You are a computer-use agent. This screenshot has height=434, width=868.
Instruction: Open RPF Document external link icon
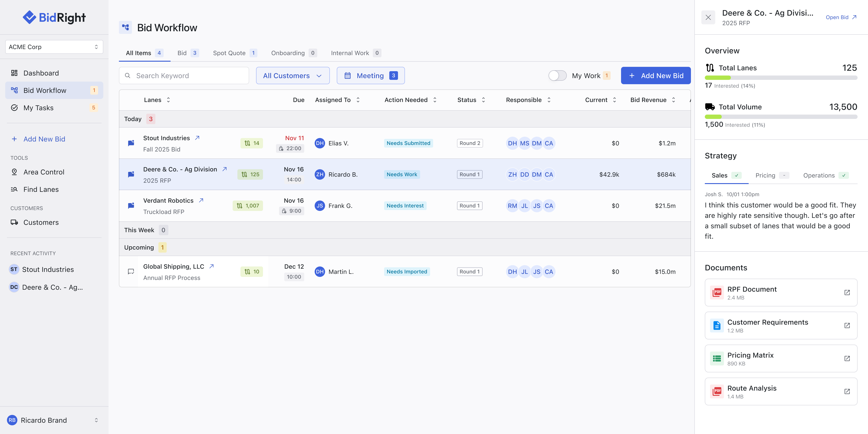(847, 293)
